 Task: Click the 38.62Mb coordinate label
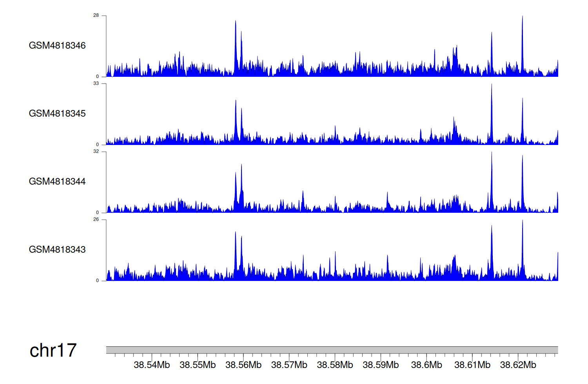(x=518, y=365)
